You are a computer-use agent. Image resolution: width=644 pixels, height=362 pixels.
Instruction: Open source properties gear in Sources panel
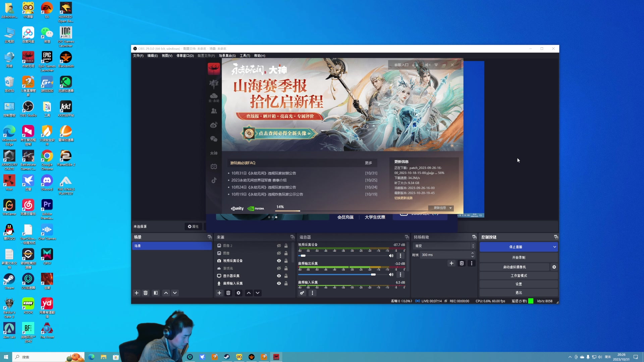[x=238, y=293]
